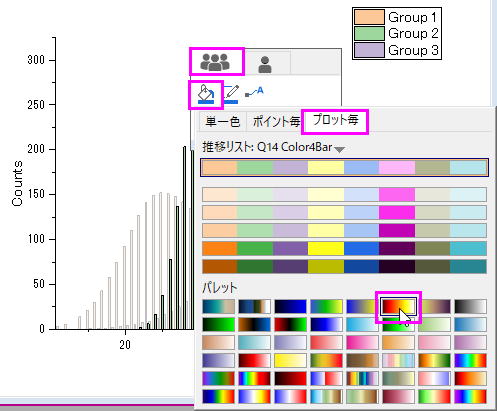Click the Group 1 orange legend swatch
The image size is (497, 411).
click(x=369, y=17)
